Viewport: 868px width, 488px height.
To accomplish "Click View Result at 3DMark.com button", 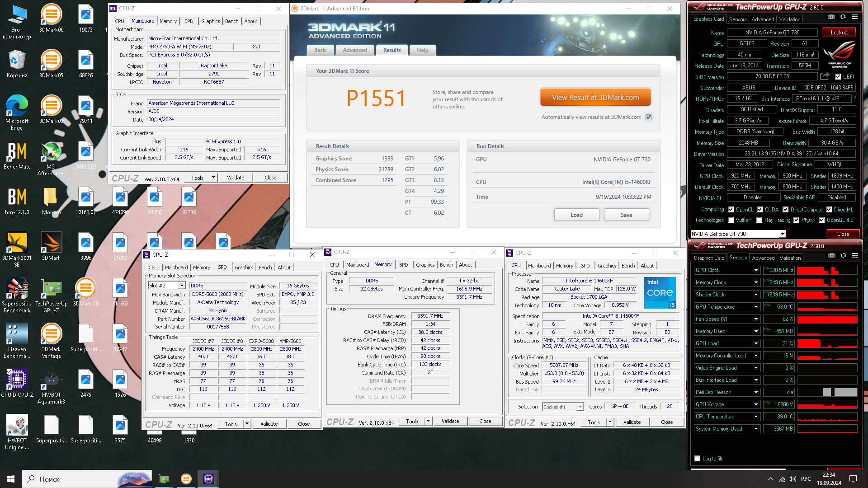I will pyautogui.click(x=595, y=97).
